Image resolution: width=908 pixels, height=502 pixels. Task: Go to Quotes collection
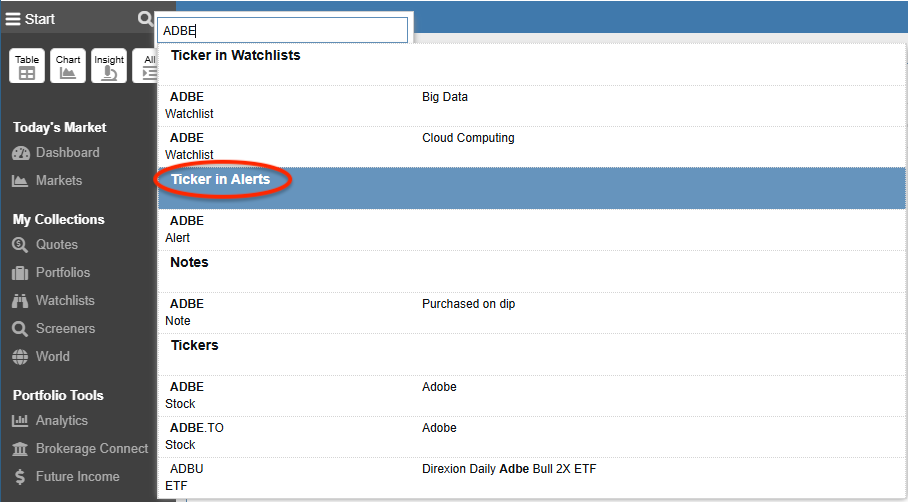[45, 245]
